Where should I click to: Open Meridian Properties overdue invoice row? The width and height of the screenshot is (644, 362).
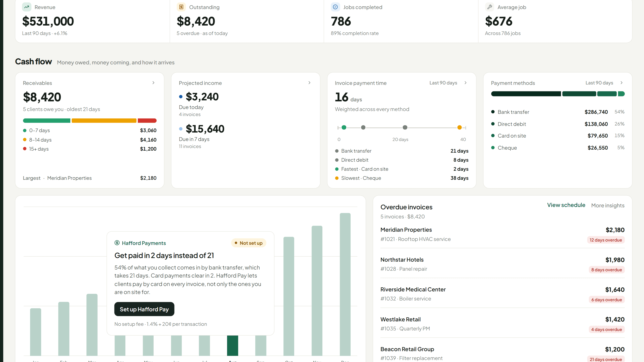coord(503,234)
